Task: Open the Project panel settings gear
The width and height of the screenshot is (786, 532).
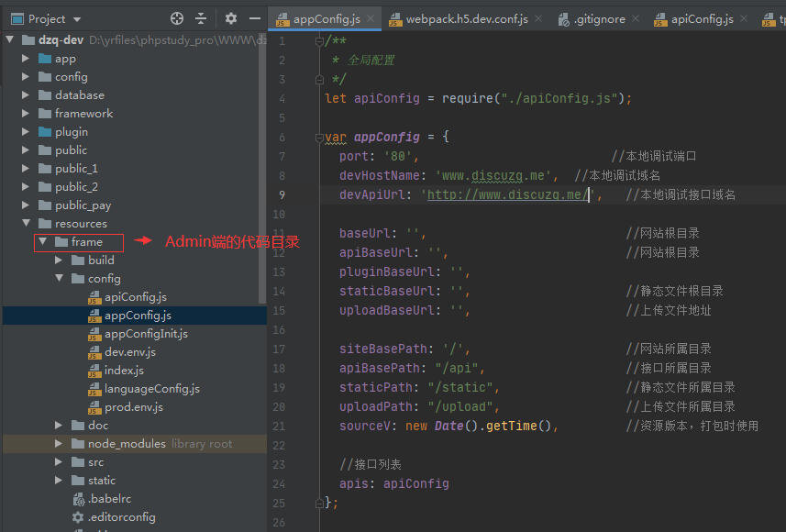Action: [x=230, y=19]
